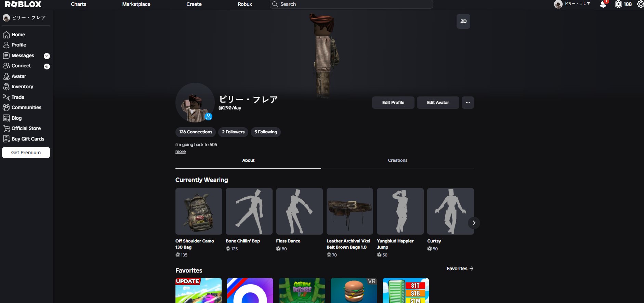The image size is (644, 303).
Task: Open the three-dots profile options menu
Action: (x=468, y=103)
